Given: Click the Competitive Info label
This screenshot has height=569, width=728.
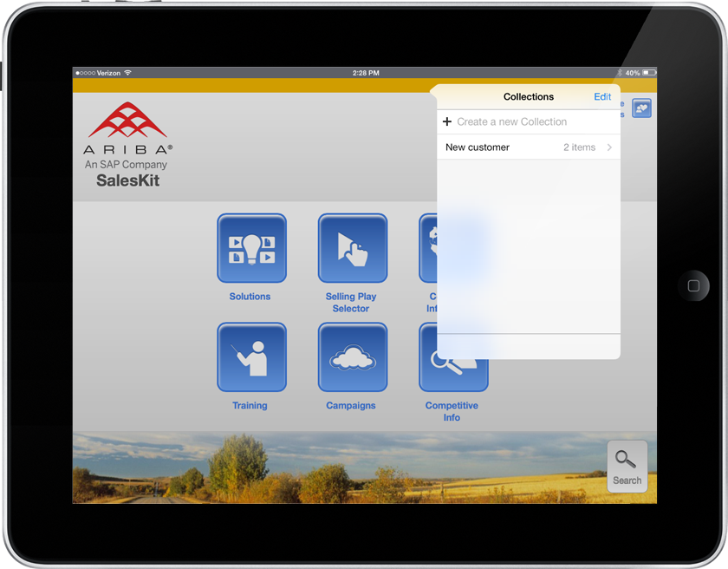Looking at the screenshot, I should pyautogui.click(x=452, y=411).
